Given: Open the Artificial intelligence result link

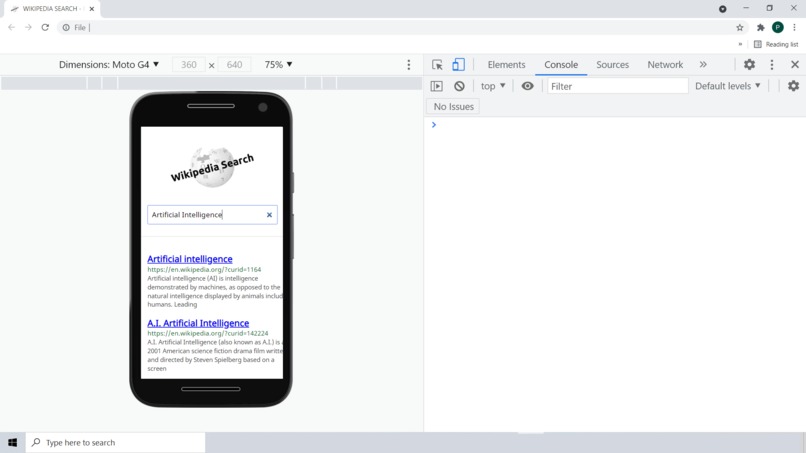Looking at the screenshot, I should [190, 259].
